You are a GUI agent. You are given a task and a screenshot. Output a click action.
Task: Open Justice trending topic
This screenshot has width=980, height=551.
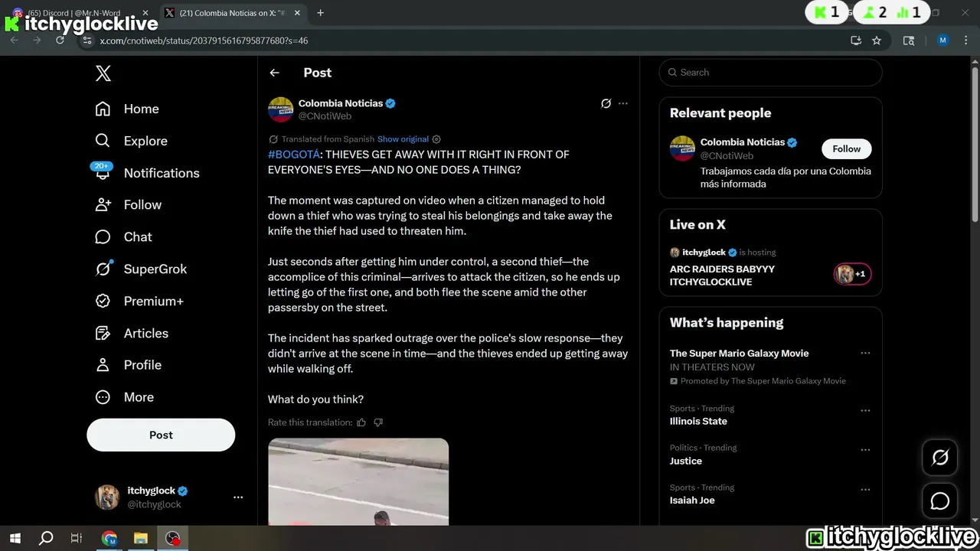686,461
